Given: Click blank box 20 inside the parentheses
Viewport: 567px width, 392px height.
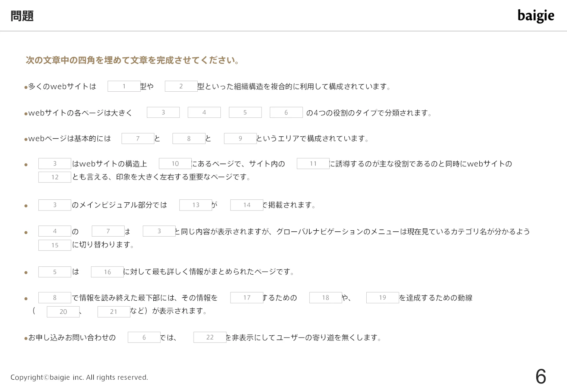Looking at the screenshot, I should pyautogui.click(x=63, y=312).
